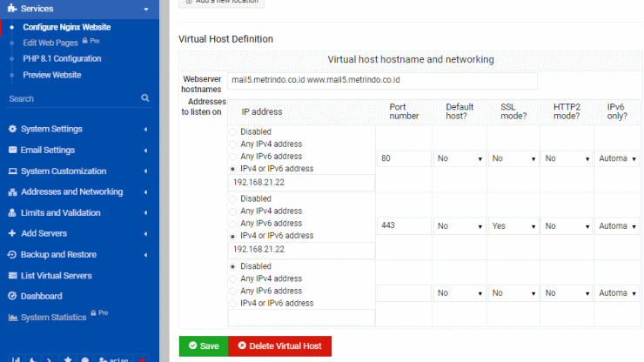
Task: Click the Virtual Host Definition heading
Action: point(225,39)
